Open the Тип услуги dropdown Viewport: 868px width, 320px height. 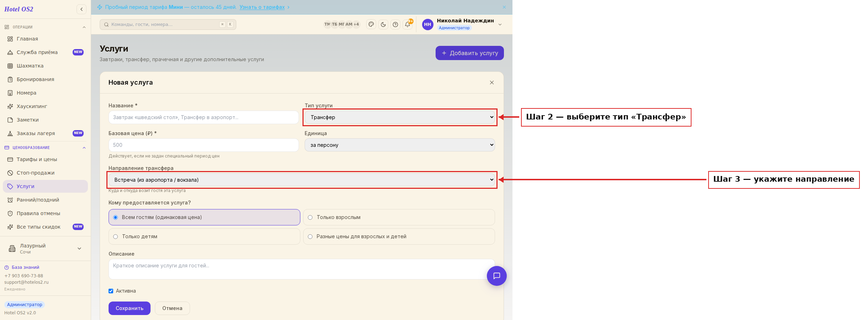click(x=400, y=117)
